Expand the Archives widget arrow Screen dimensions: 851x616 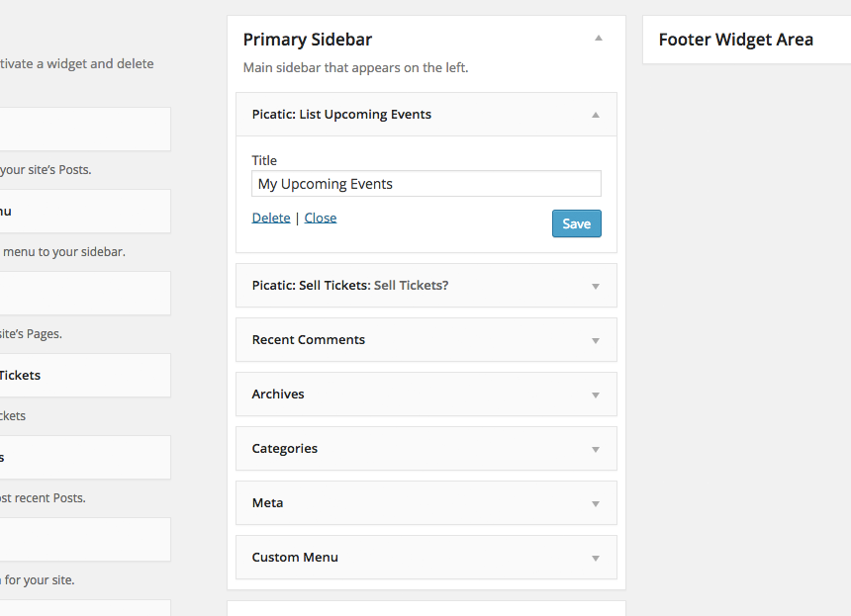click(x=596, y=395)
